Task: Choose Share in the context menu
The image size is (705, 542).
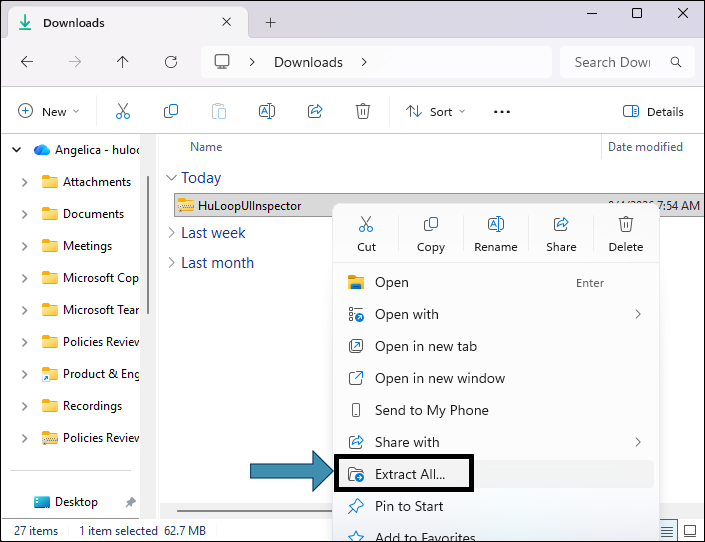Action: point(561,234)
